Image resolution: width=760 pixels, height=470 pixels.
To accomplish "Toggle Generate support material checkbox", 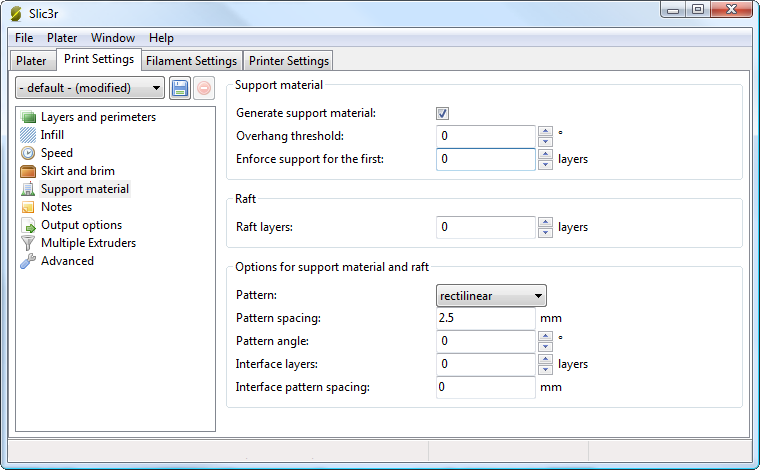I will pos(442,113).
